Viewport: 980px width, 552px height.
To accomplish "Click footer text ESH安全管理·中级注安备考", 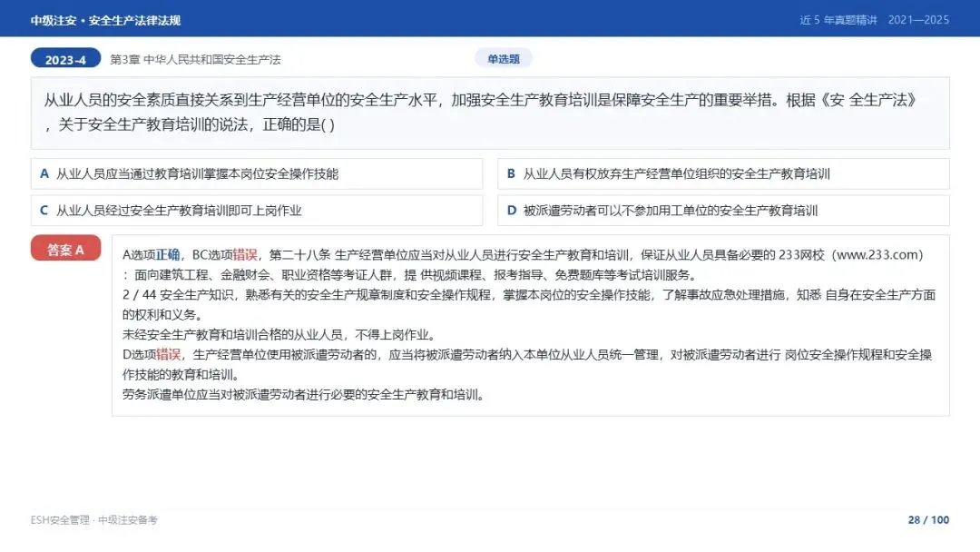I will point(94,519).
